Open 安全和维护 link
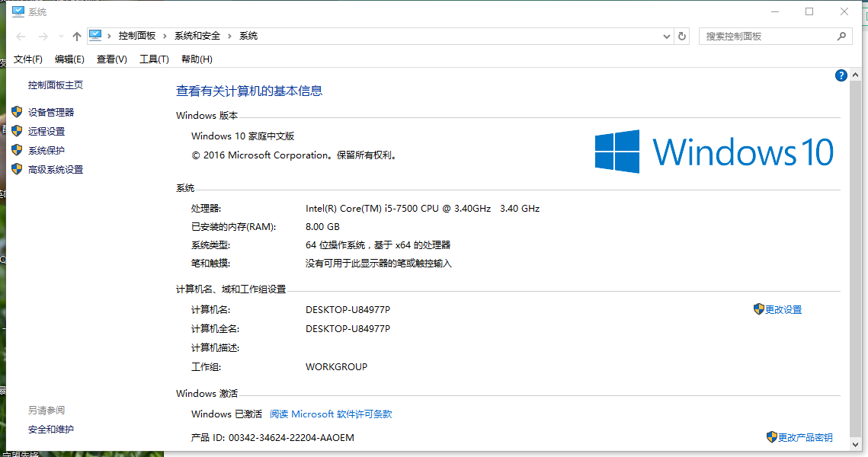Screen dimensions: 868x457 tap(51, 430)
